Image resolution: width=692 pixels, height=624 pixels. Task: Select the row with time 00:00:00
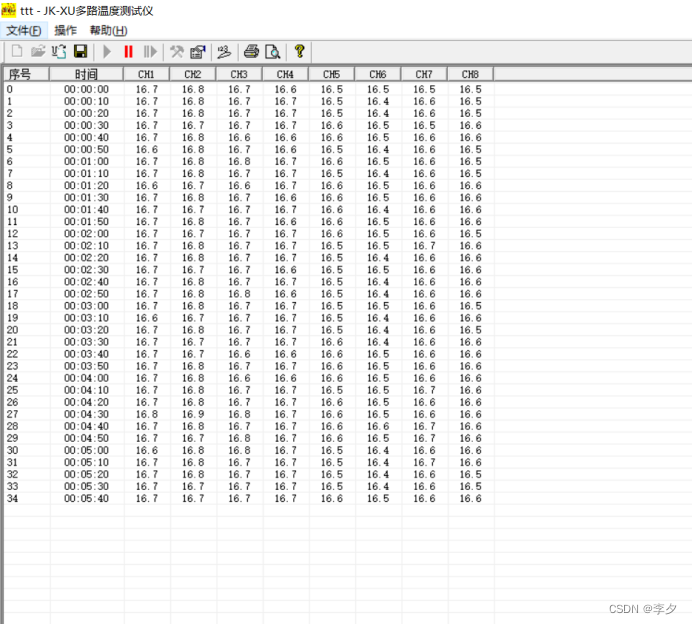coord(249,89)
